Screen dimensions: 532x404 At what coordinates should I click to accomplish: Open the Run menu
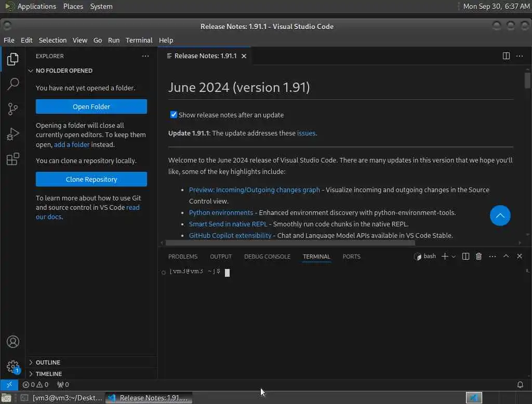pyautogui.click(x=114, y=40)
